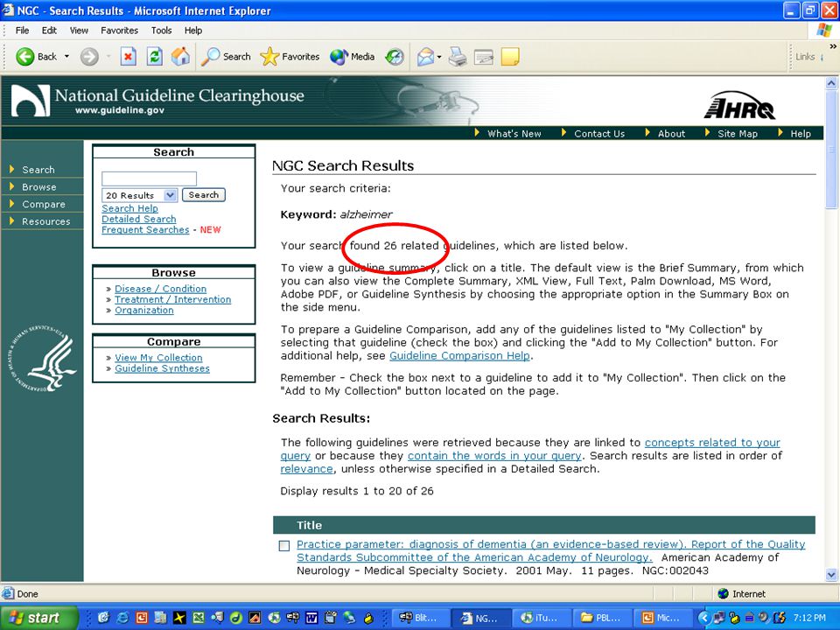The image size is (840, 630).
Task: Browse by Disease / Condition link
Action: [x=160, y=289]
